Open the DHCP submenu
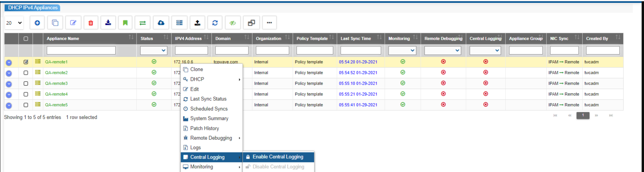The width and height of the screenshot is (644, 172). click(212, 79)
